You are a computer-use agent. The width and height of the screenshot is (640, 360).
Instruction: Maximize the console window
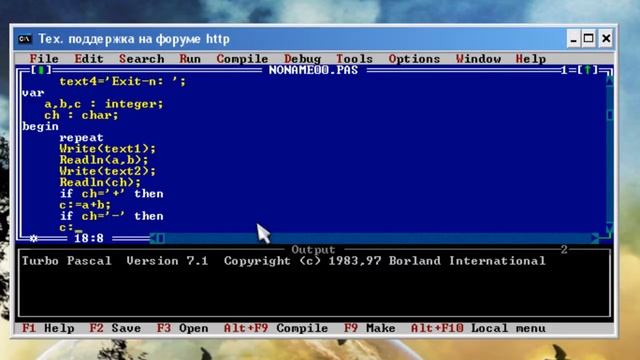[589, 39]
